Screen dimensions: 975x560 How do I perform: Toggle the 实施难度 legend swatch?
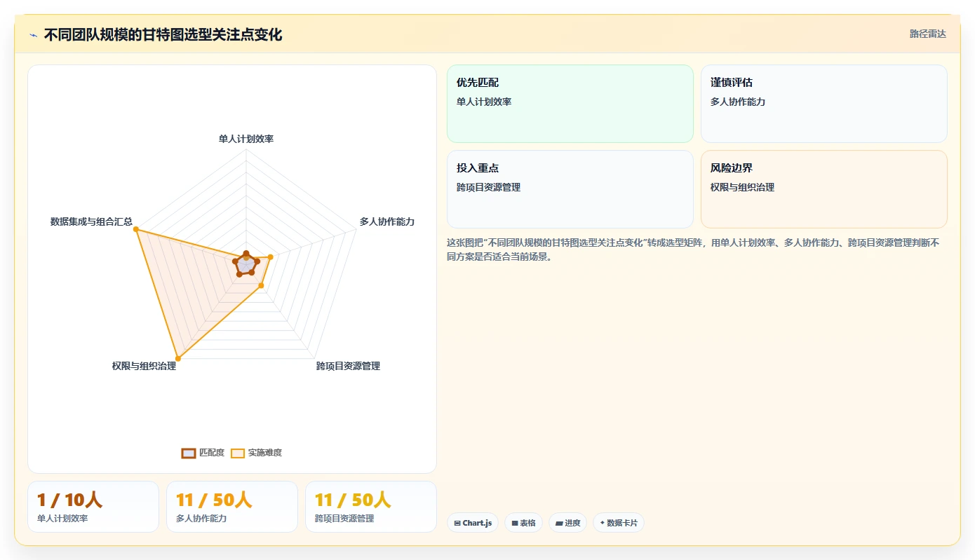(x=238, y=453)
